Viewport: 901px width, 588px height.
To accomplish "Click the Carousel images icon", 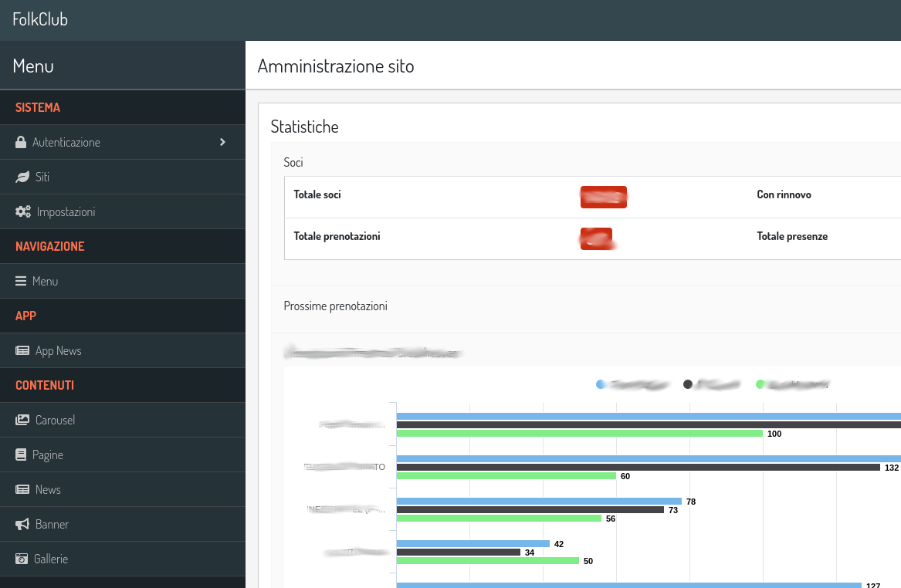I will click(23, 421).
